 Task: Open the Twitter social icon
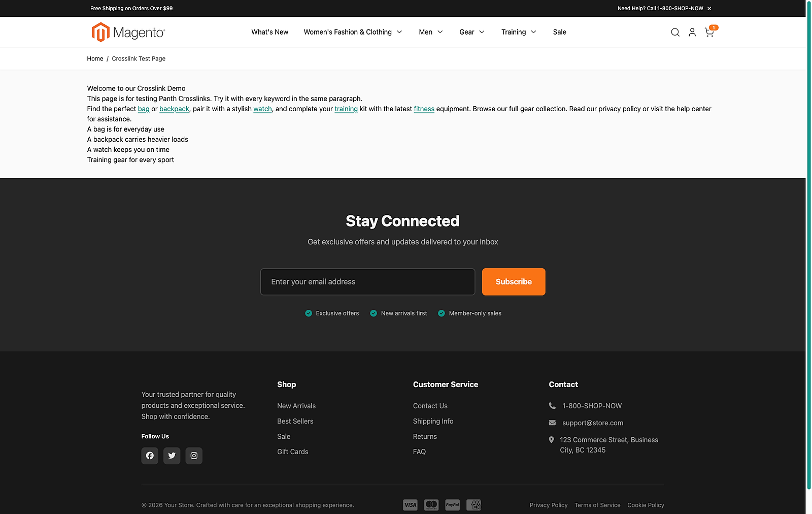pos(172,456)
